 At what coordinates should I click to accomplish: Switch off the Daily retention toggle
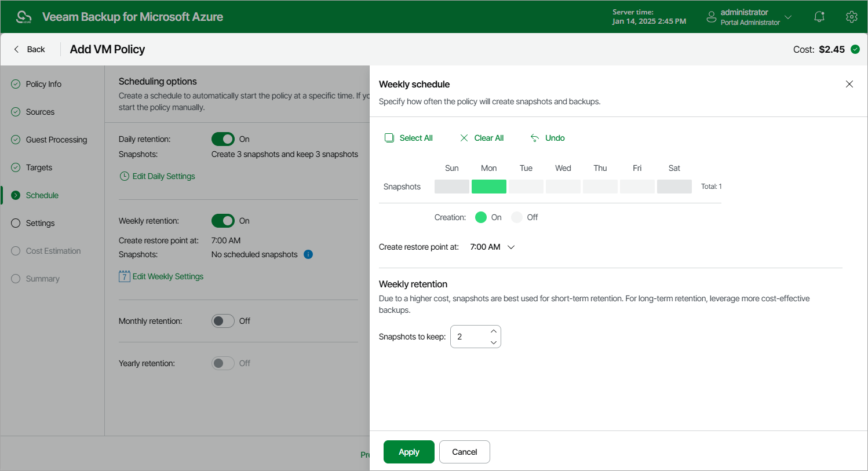(x=223, y=139)
